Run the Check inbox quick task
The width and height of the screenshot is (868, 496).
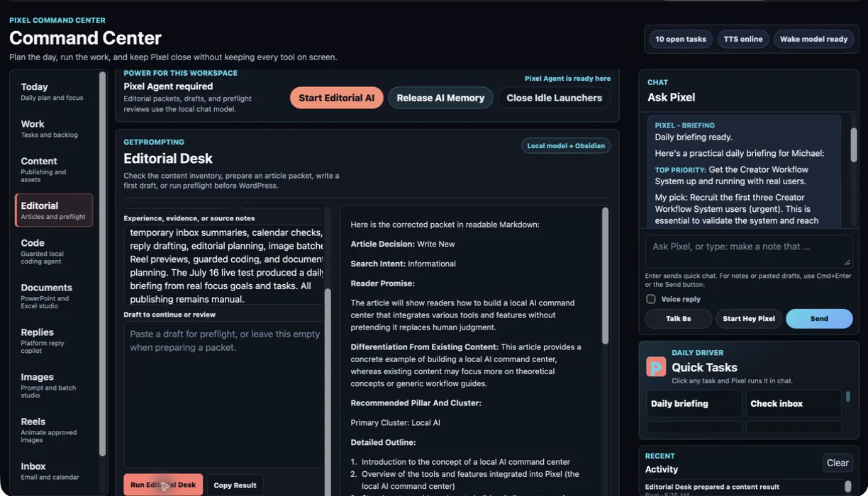pyautogui.click(x=794, y=403)
